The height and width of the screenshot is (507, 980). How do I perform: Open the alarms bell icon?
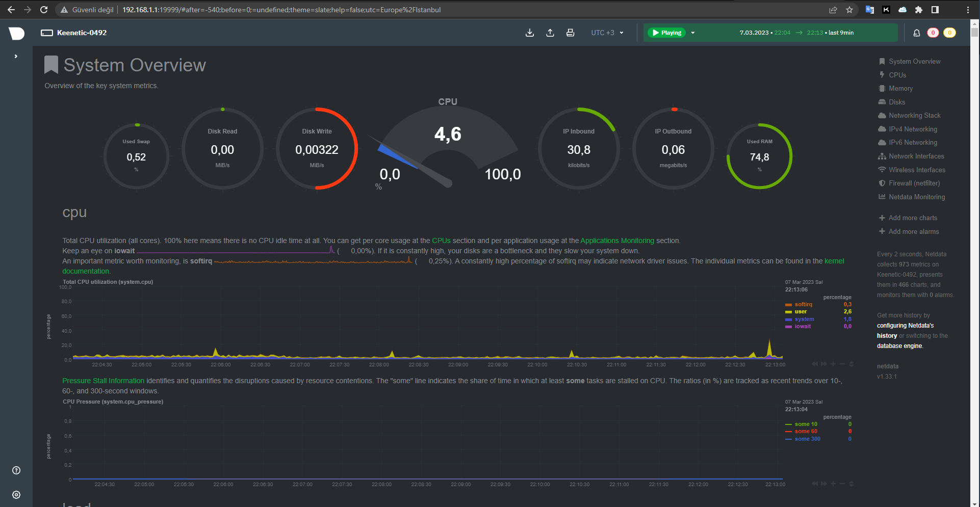(x=916, y=33)
